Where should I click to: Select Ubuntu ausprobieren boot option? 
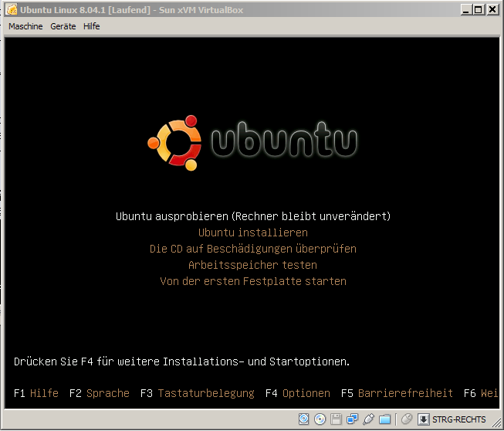(253, 216)
